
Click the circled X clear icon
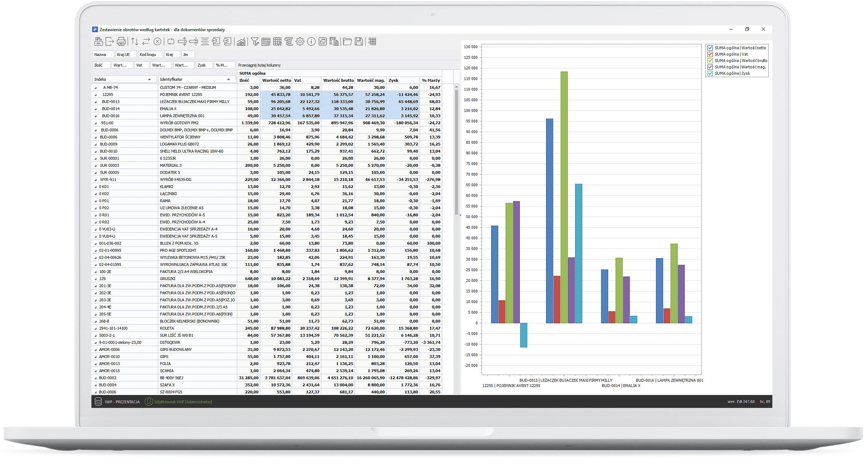(x=157, y=42)
